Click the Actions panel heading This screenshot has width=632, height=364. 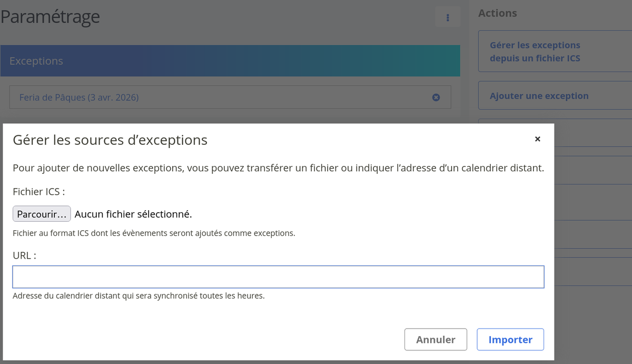[497, 13]
